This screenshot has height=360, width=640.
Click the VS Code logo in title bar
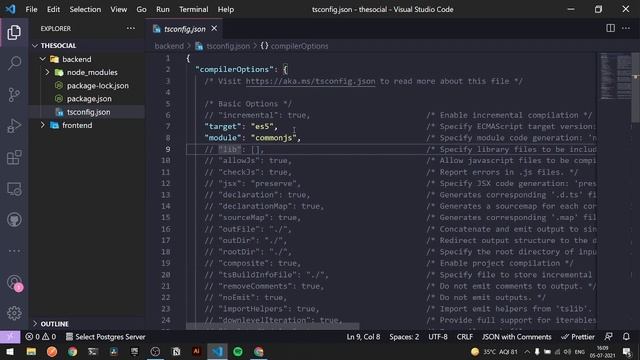pos(10,9)
